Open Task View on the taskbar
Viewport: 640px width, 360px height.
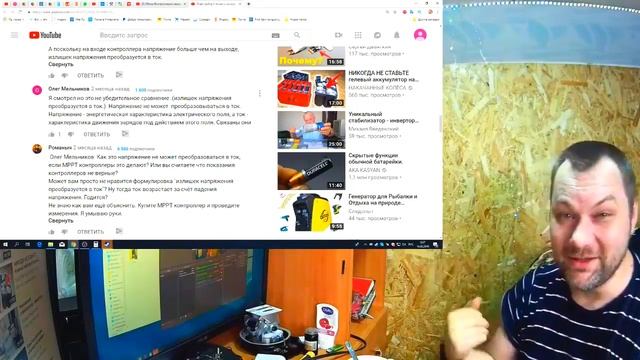coord(28,244)
